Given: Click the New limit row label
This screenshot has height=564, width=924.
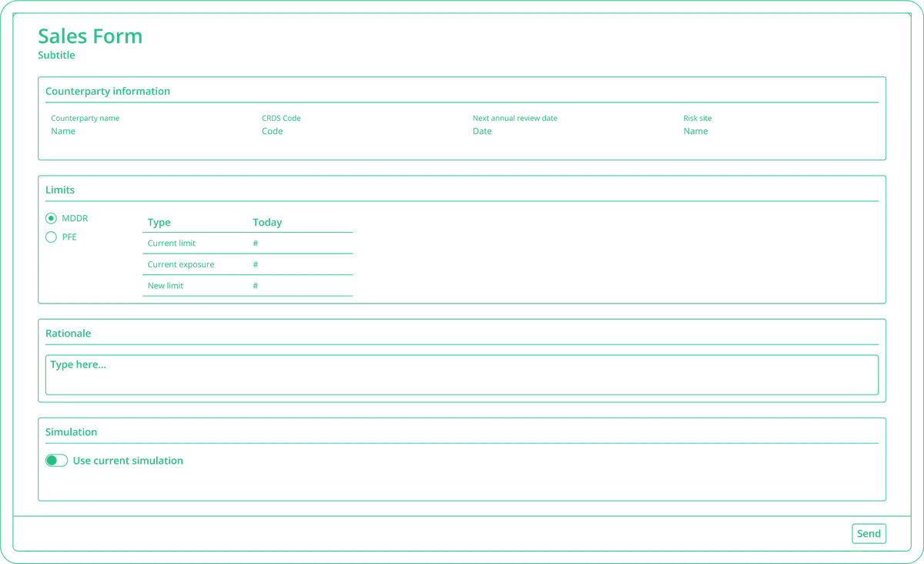Looking at the screenshot, I should [166, 285].
